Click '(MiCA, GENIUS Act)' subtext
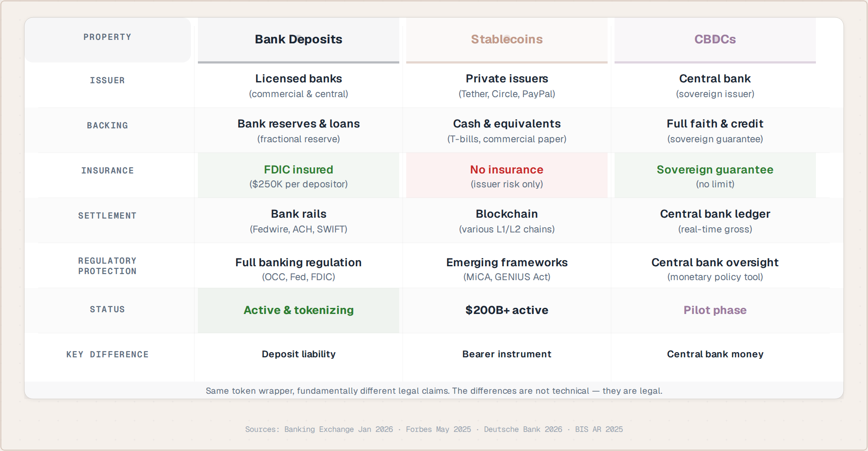 click(x=507, y=277)
